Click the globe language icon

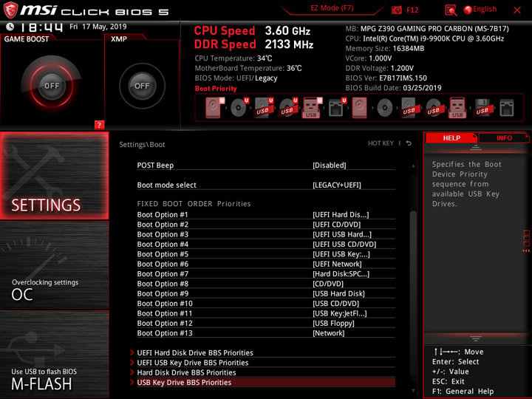(468, 10)
